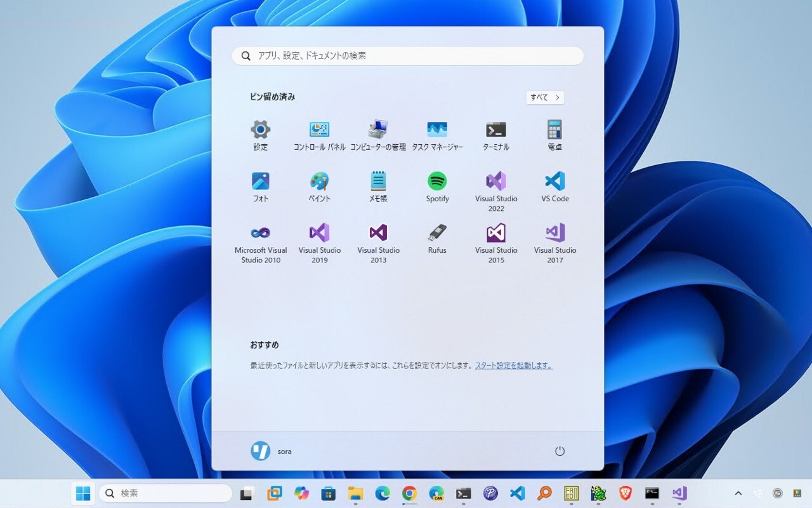The height and width of the screenshot is (508, 812).
Task: Click the taskbar 検索 search box
Action: [x=166, y=493]
